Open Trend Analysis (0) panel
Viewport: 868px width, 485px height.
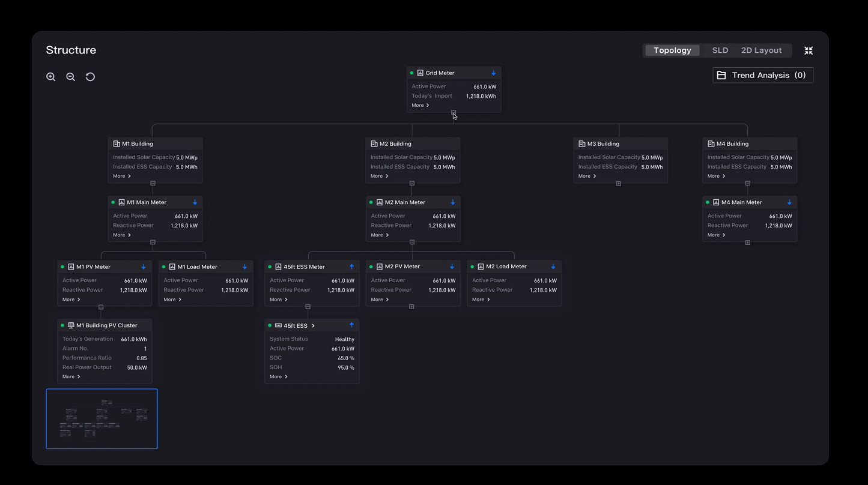coord(762,75)
